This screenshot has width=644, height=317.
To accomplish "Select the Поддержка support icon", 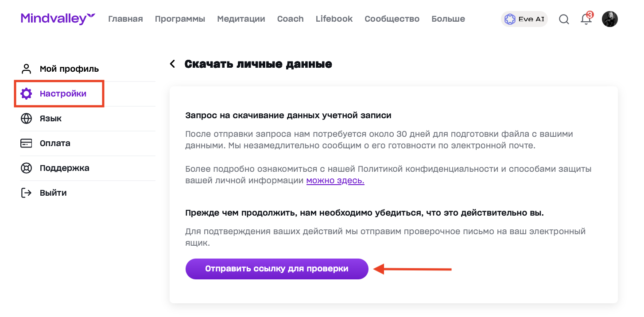I will coord(26,168).
